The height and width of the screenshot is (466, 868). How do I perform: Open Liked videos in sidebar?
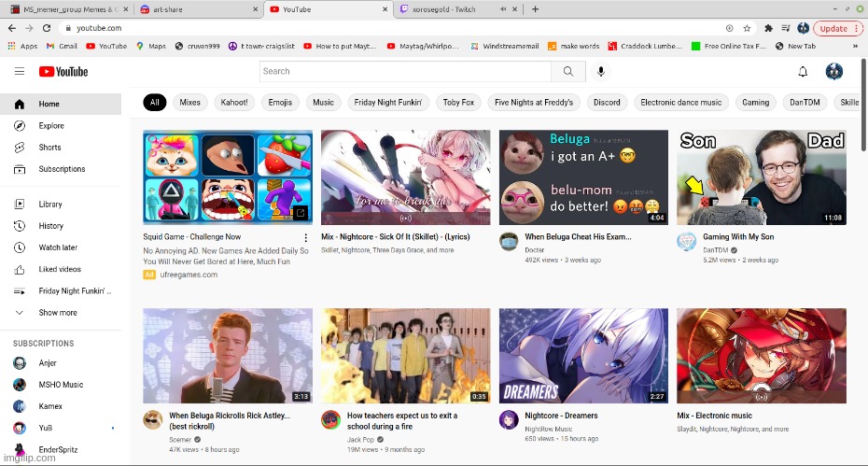[61, 269]
